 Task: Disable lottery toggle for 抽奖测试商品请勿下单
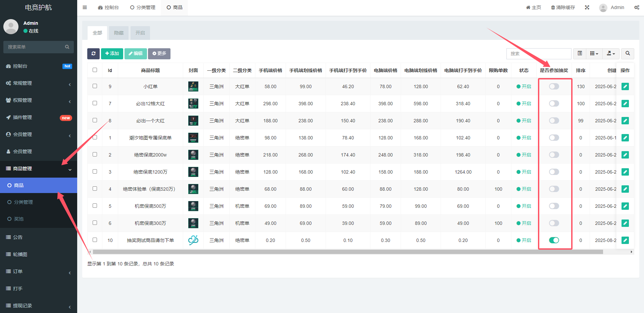(x=554, y=240)
